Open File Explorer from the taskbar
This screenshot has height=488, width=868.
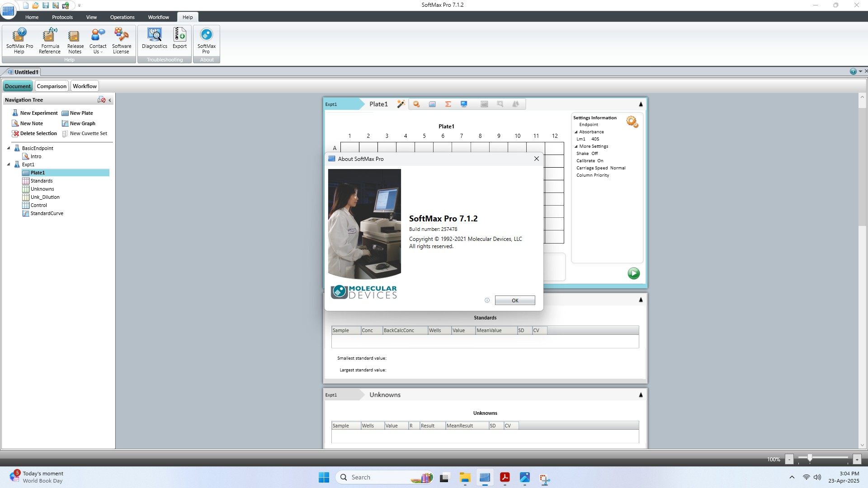(465, 478)
